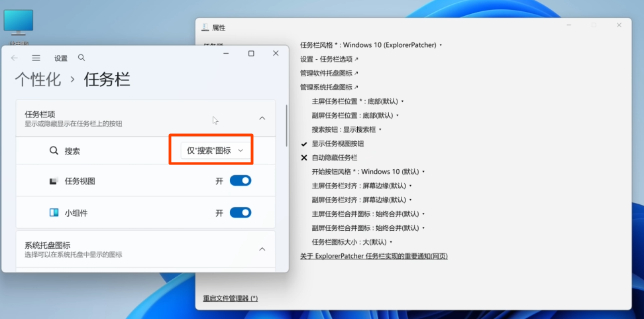Turn off the 任务视图 toggle
644x319 pixels.
coord(241,180)
